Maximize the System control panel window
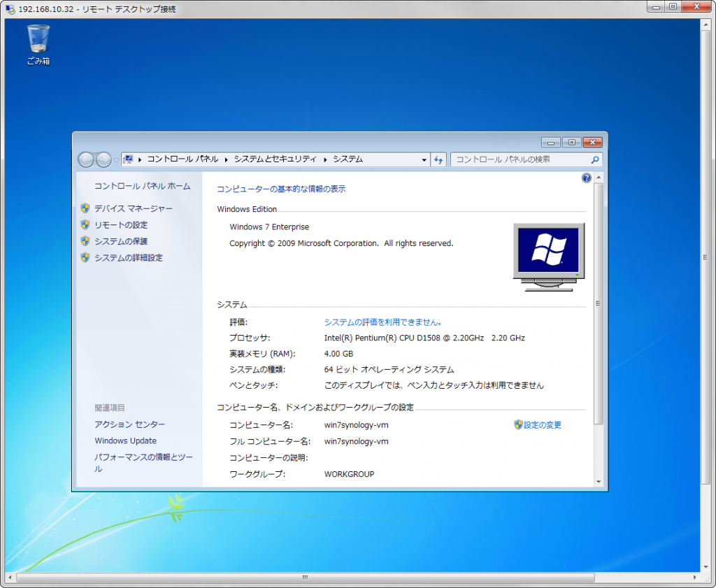The height and width of the screenshot is (588, 716). pyautogui.click(x=572, y=143)
